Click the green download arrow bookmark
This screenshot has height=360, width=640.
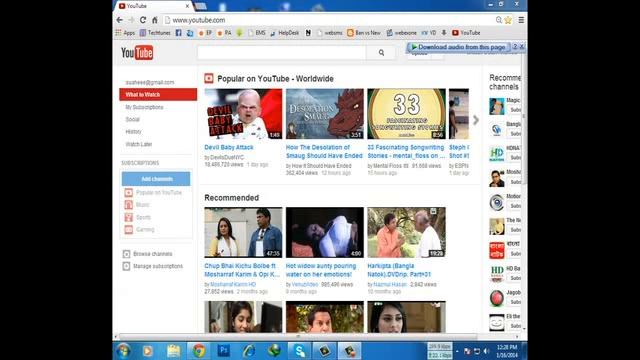(240, 33)
